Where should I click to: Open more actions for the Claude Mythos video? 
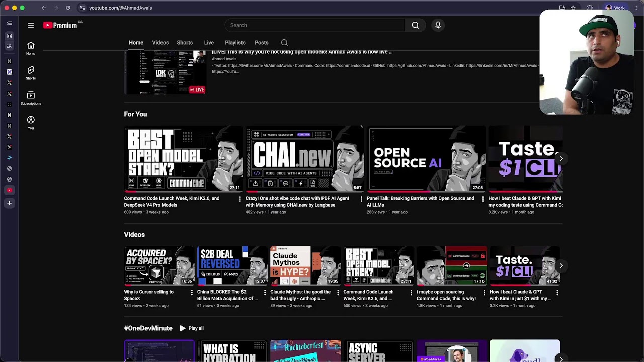pos(338,292)
